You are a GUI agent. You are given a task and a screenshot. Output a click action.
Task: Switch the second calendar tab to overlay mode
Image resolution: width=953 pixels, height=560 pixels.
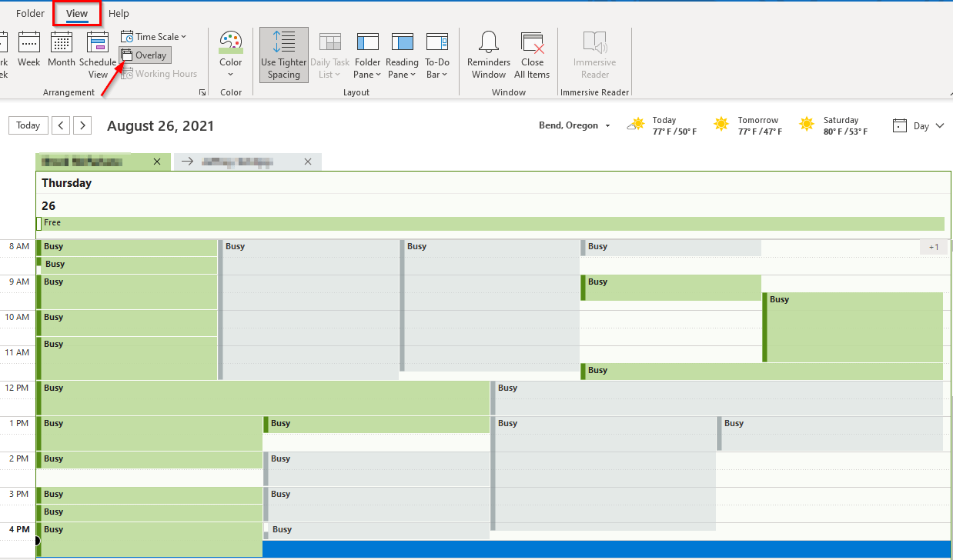coord(186,162)
